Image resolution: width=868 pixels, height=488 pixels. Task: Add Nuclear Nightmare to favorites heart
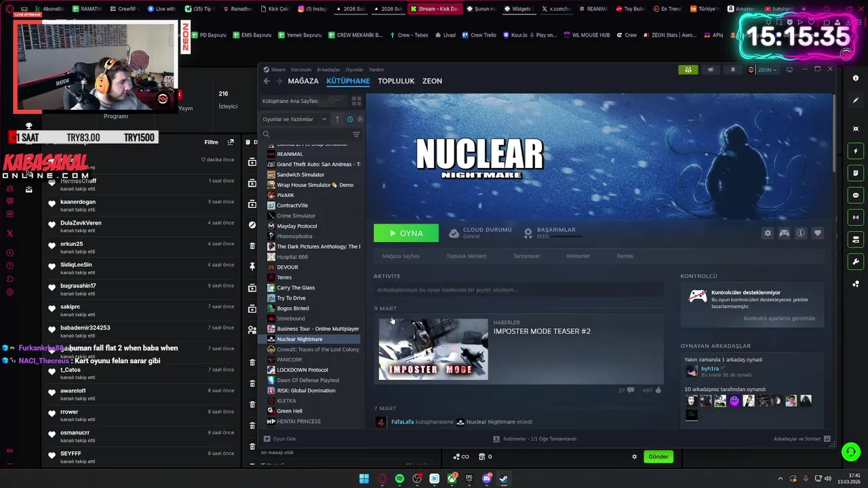(817, 233)
